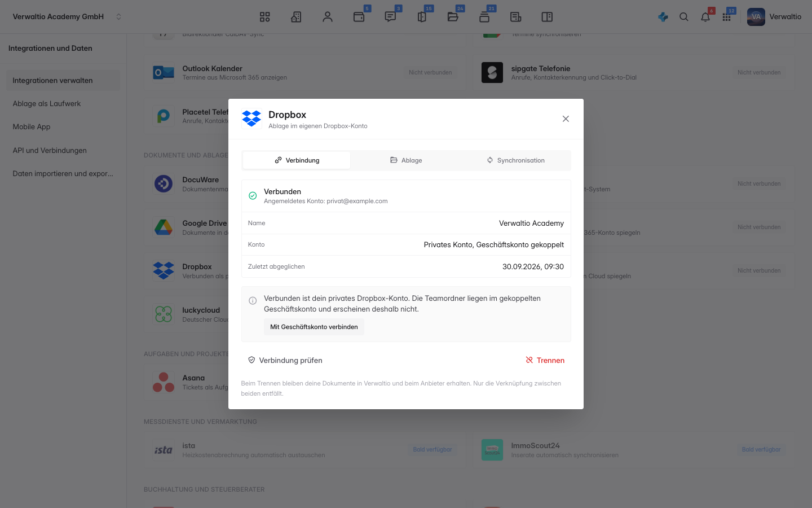Click account text privat@example.com
The width and height of the screenshot is (812, 508).
[x=357, y=201]
